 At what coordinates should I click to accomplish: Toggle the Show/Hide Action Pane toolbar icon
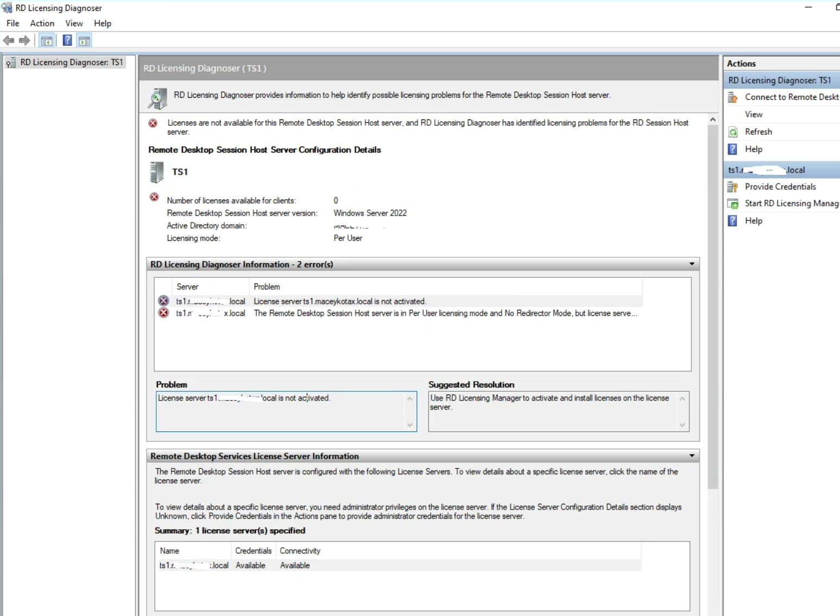pyautogui.click(x=84, y=41)
